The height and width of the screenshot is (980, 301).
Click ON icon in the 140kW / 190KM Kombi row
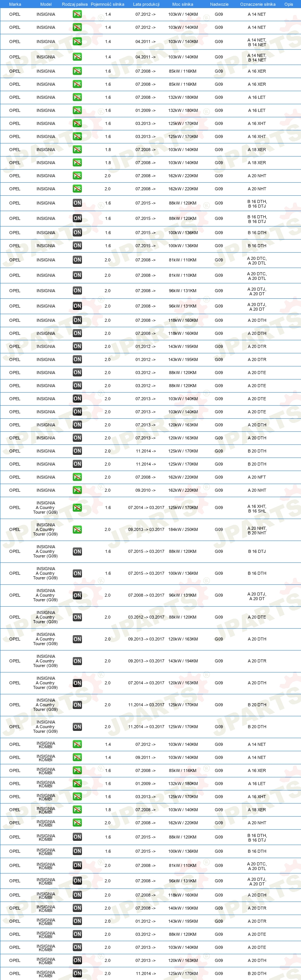click(x=77, y=908)
